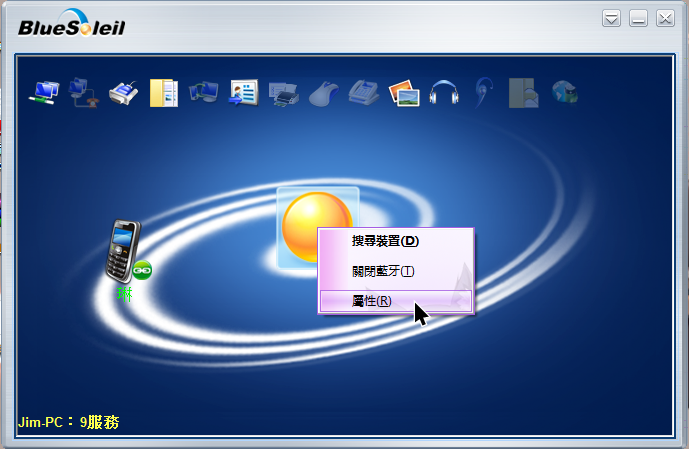
Task: Open the title bar dropdown arrow menu
Action: pos(612,19)
